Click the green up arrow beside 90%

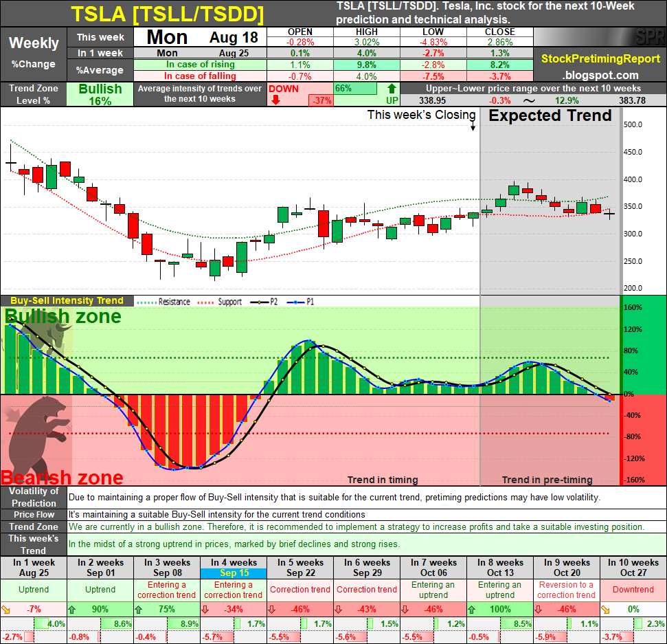[72, 610]
